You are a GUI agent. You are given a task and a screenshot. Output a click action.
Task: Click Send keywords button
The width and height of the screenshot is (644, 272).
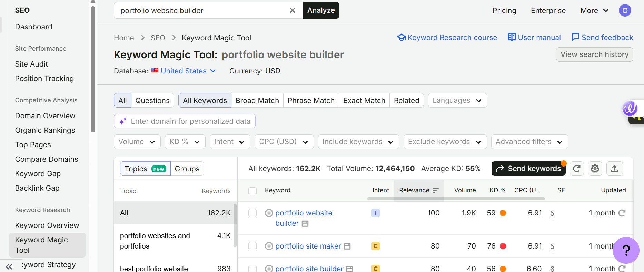coord(528,169)
